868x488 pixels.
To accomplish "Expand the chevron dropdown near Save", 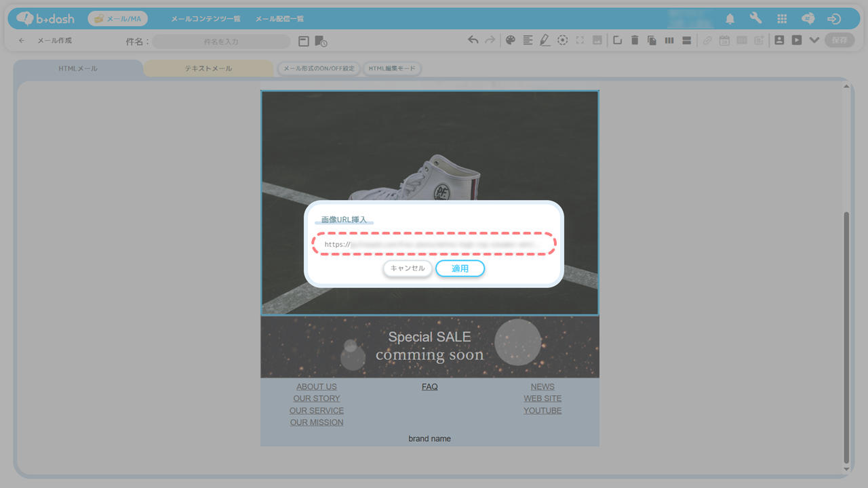I will 814,40.
